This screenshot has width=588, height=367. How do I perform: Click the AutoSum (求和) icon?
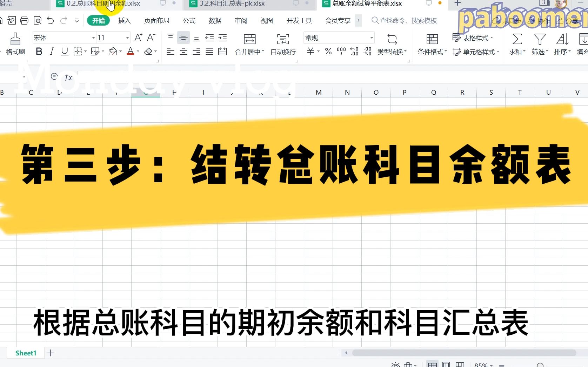pyautogui.click(x=517, y=39)
